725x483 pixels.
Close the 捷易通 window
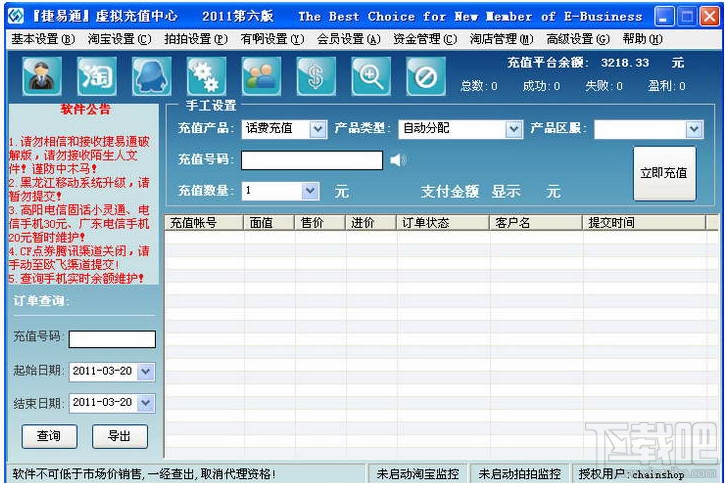pos(709,17)
